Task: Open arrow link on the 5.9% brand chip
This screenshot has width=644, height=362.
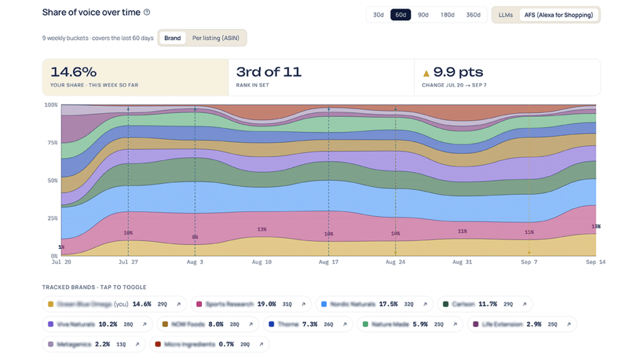Action: point(455,324)
